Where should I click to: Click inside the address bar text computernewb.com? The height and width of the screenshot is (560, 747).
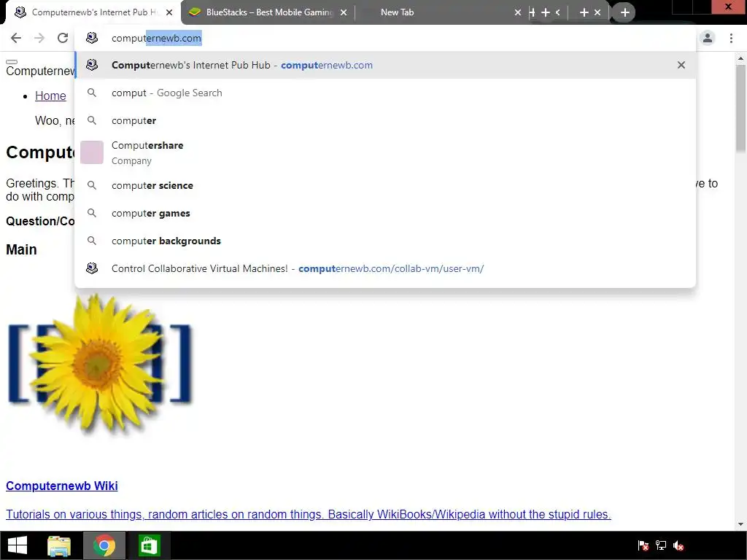pyautogui.click(x=156, y=38)
